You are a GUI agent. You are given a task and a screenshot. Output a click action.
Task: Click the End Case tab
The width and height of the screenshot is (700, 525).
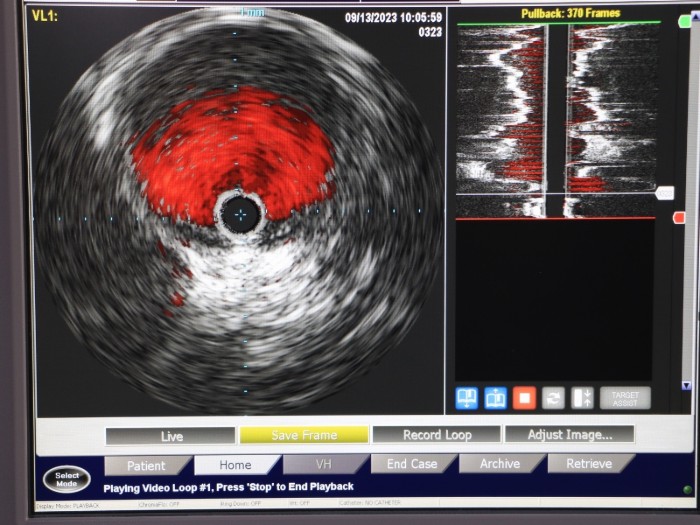click(x=412, y=464)
